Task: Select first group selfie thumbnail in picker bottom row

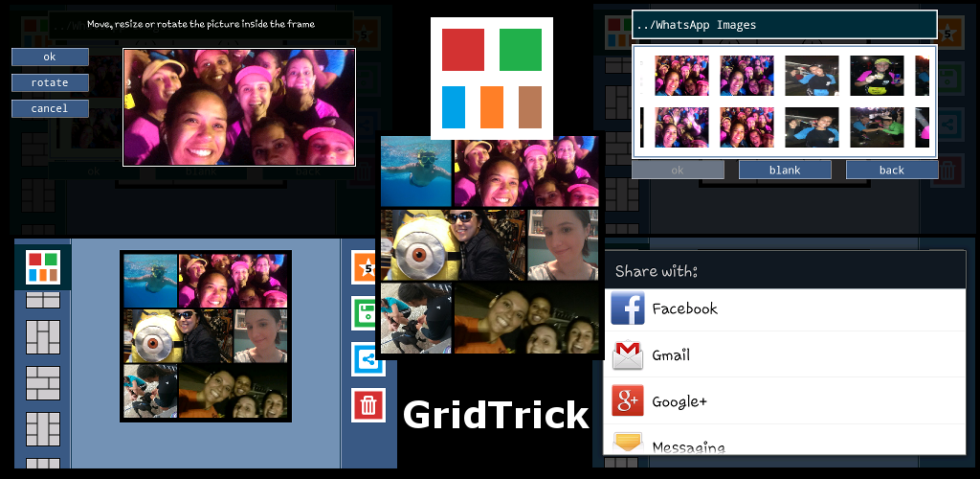Action: point(681,127)
